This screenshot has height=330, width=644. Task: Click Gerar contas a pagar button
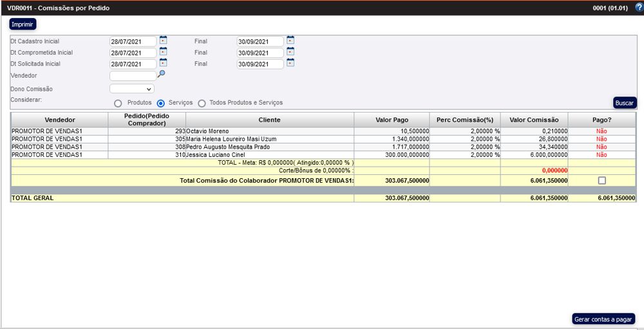click(603, 319)
